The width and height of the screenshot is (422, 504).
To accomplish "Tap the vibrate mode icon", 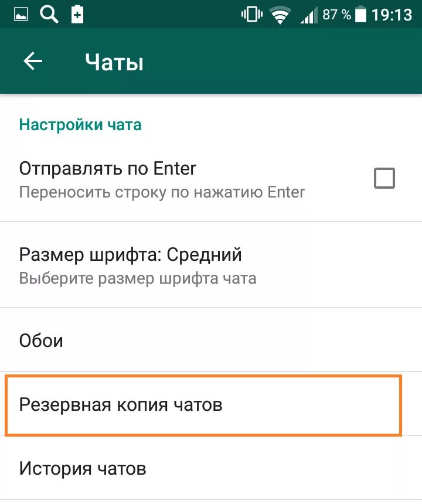I will 251,15.
